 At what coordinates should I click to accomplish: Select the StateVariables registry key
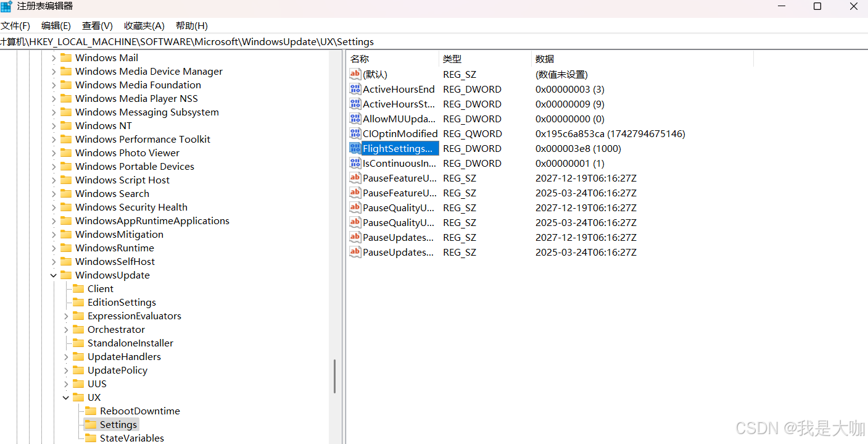(x=131, y=438)
